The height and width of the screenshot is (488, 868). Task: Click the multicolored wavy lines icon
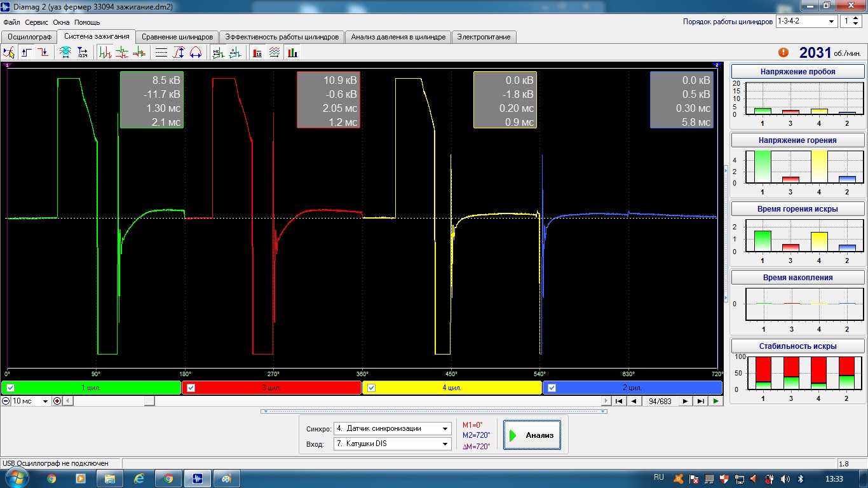(275, 53)
